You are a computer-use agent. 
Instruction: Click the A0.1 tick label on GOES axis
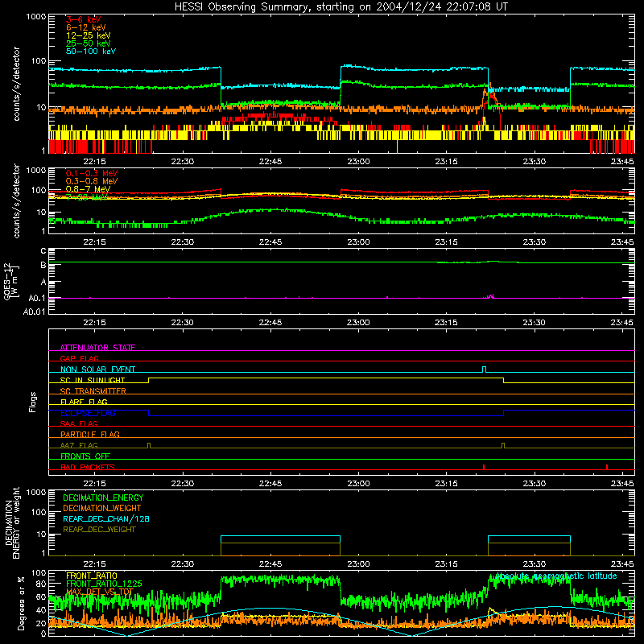click(37, 299)
